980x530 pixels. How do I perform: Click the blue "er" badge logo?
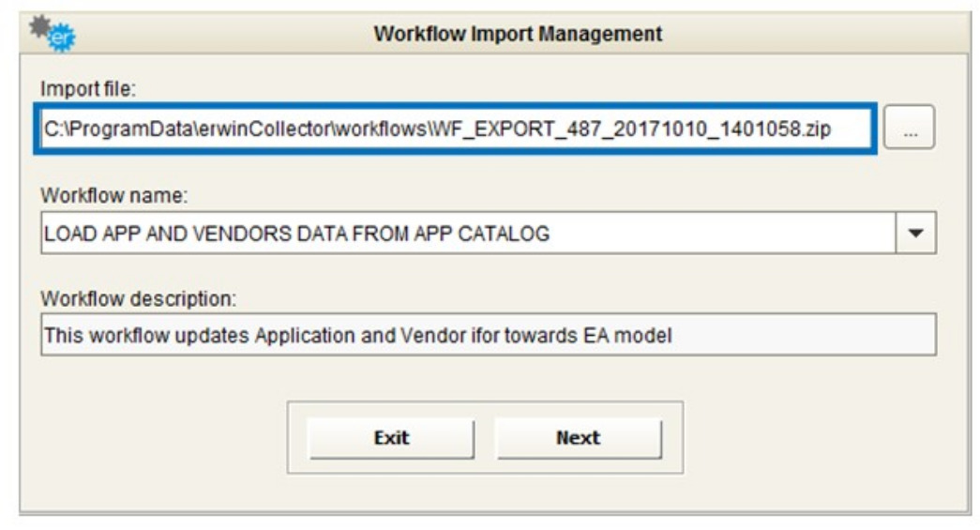[63, 38]
